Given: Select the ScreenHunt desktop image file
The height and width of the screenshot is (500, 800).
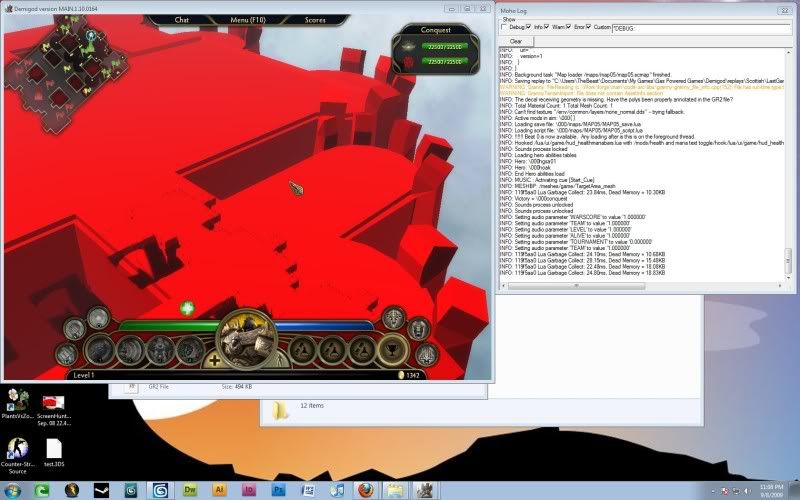Looking at the screenshot, I should tap(54, 411).
